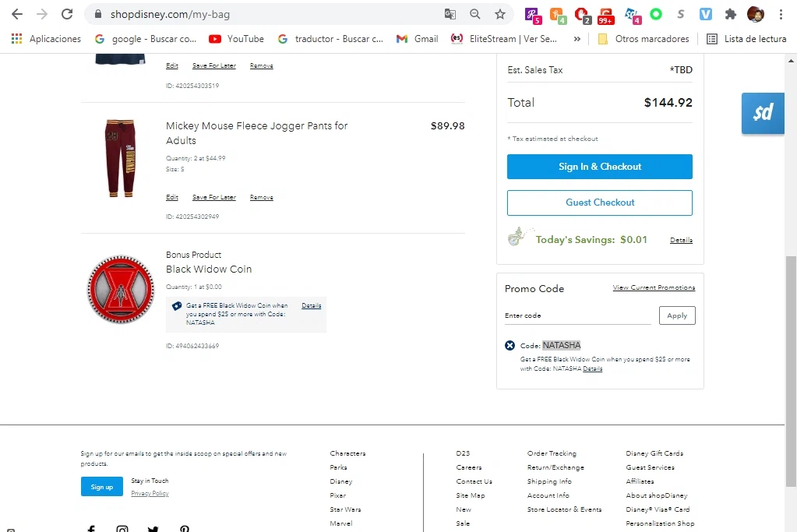This screenshot has width=797, height=532.
Task: Open the Shipping Info footer link
Action: (x=549, y=481)
